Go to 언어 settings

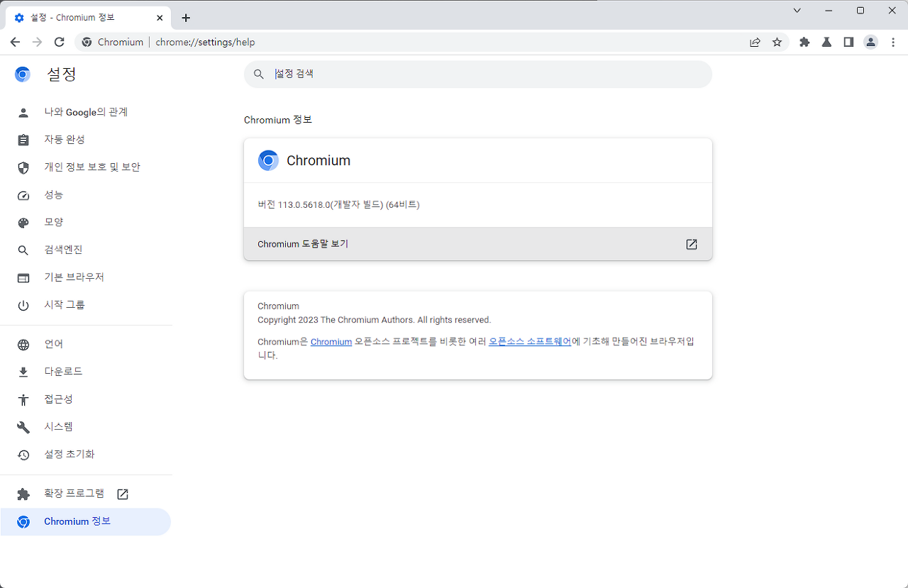[86, 345]
